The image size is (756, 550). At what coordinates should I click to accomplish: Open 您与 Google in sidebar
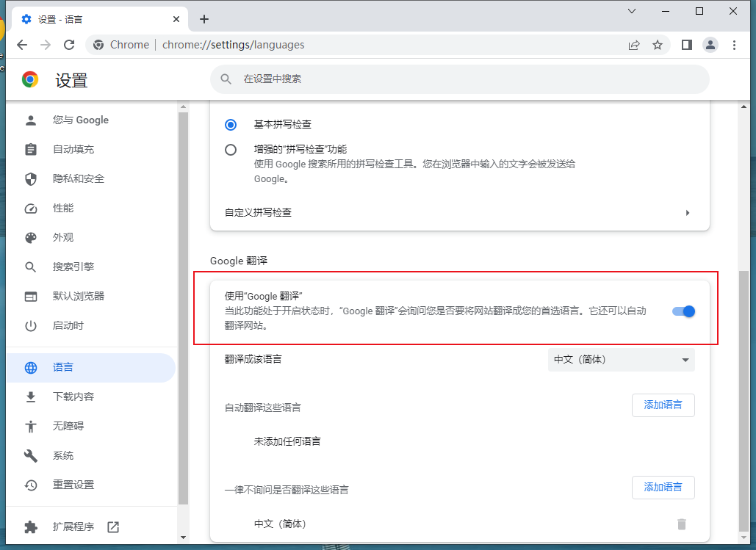(x=92, y=120)
